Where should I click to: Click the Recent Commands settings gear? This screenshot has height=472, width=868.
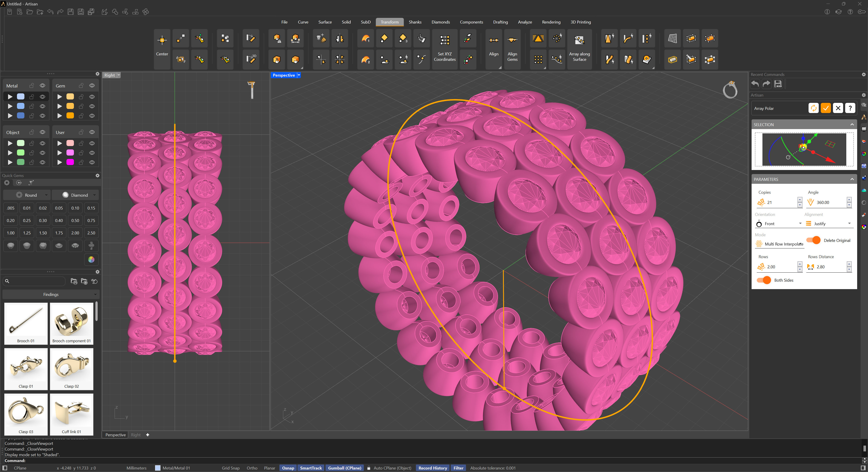[x=864, y=74]
